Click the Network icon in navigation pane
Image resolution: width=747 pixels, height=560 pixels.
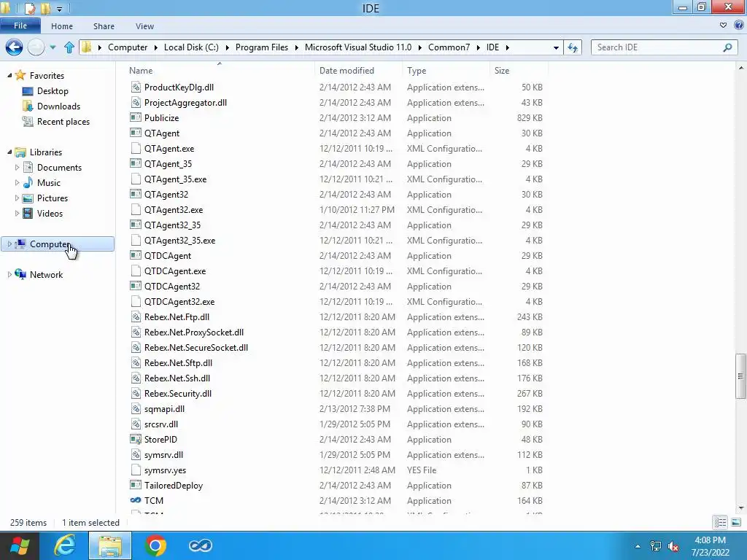pos(20,274)
